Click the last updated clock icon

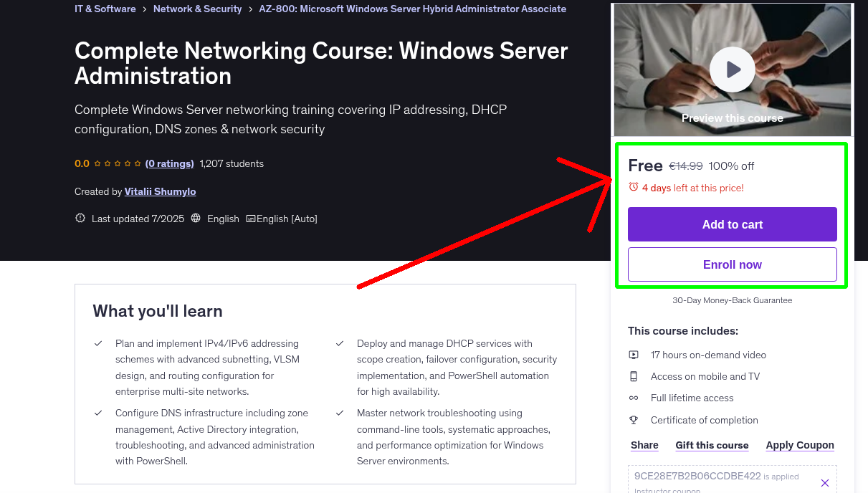(x=80, y=219)
